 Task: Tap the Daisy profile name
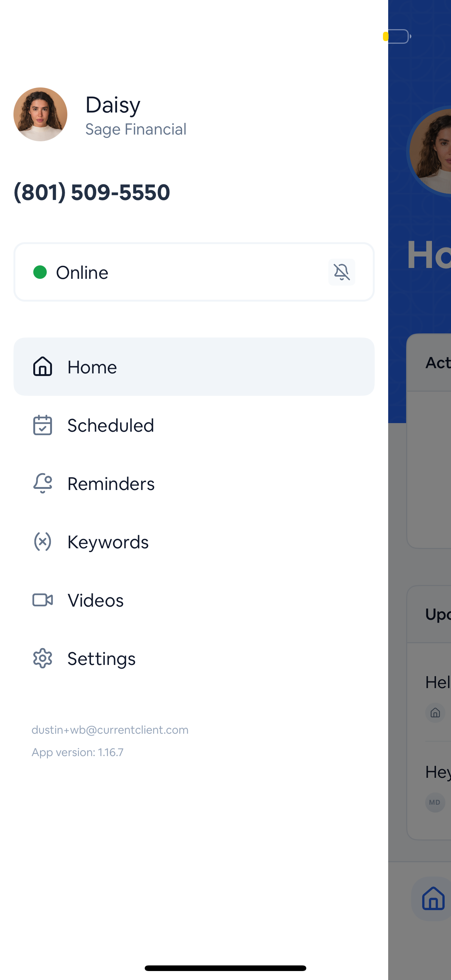tap(113, 105)
